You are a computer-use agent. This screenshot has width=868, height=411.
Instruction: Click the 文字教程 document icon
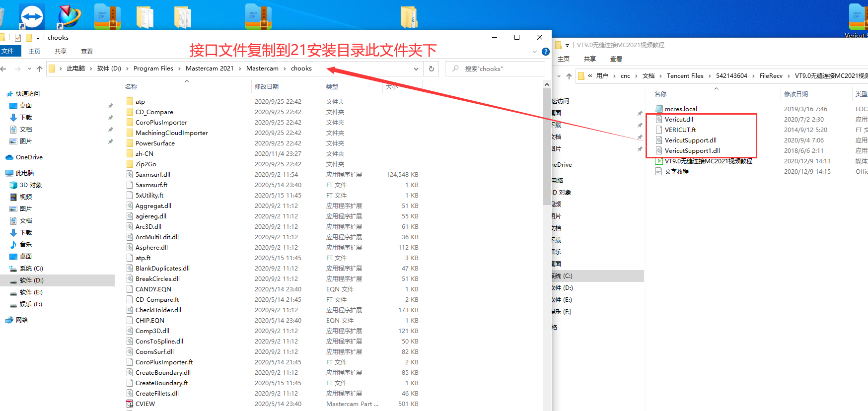[x=659, y=171]
